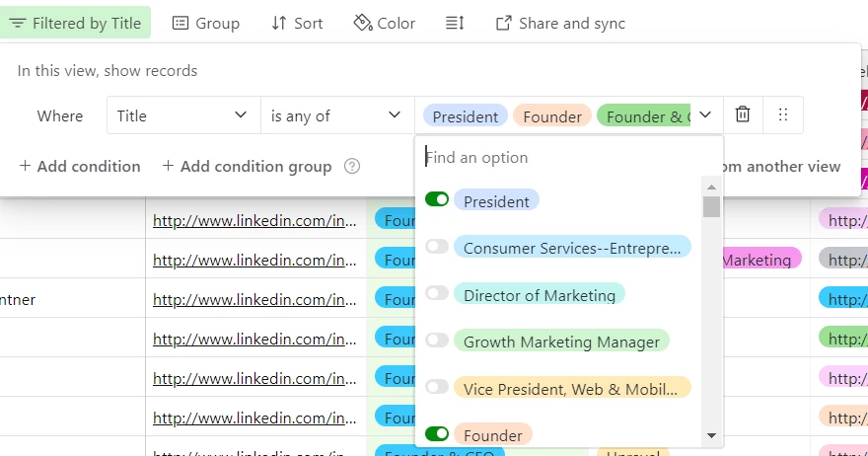868x456 pixels.
Task: Enable the Director of Marketing toggle
Action: tap(437, 294)
